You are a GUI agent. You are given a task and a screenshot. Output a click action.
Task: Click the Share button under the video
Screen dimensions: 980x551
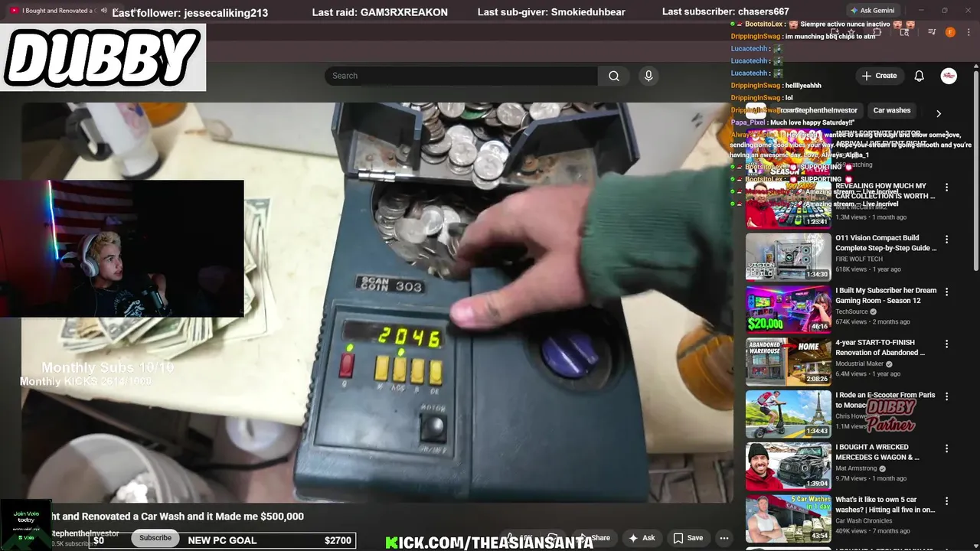(x=595, y=538)
